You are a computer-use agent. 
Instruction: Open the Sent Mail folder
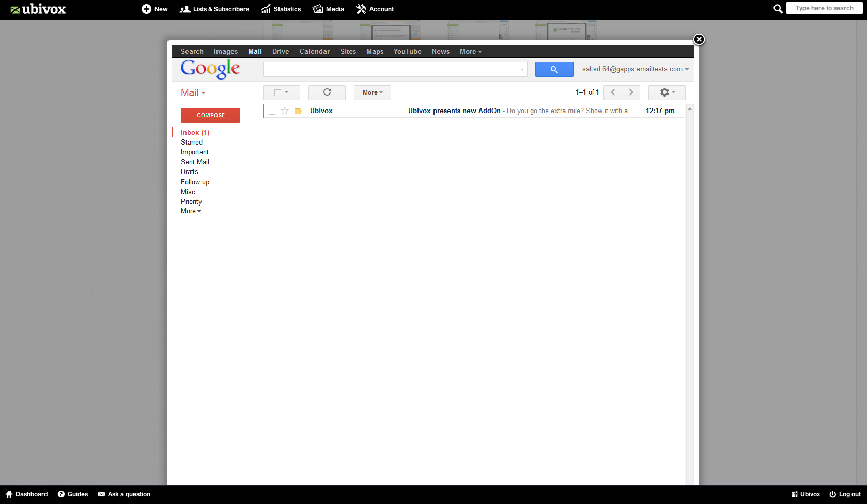(195, 162)
